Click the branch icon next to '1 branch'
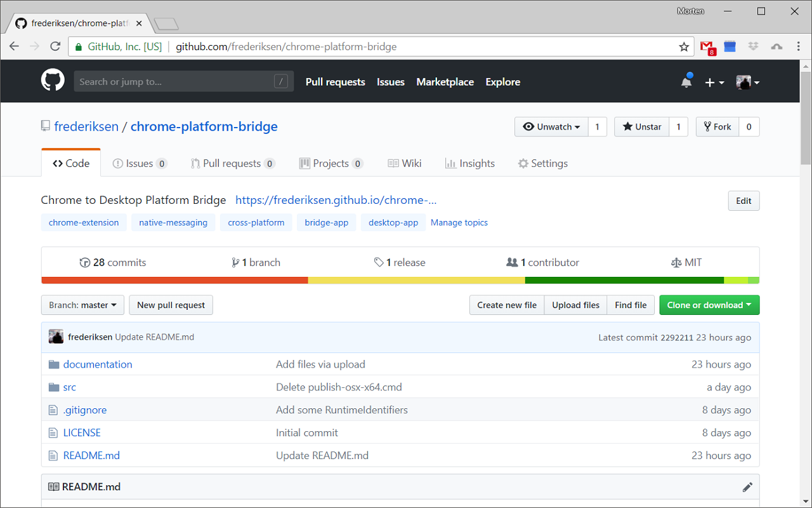The width and height of the screenshot is (812, 508). coord(235,262)
